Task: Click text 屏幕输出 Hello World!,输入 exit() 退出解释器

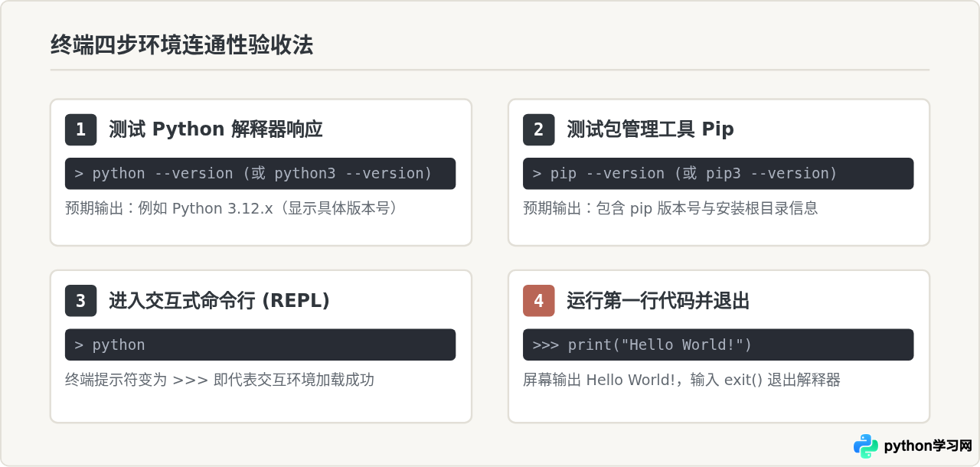Action: point(681,380)
